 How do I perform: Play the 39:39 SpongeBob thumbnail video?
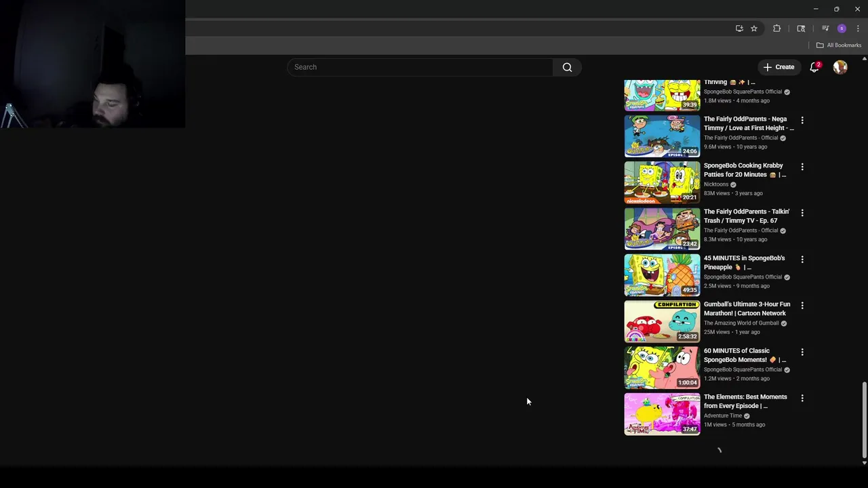coord(662,95)
